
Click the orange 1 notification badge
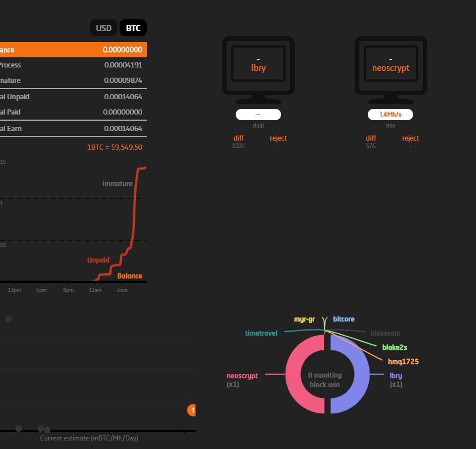click(192, 410)
